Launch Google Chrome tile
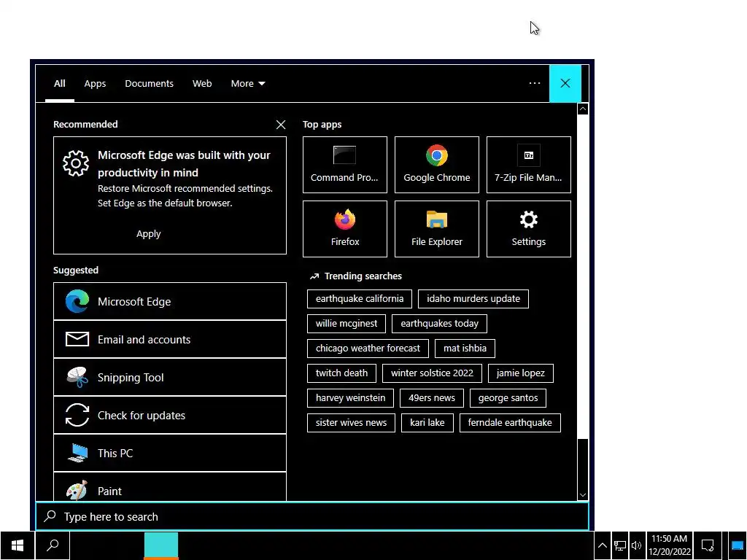The width and height of the screenshot is (747, 560). (x=436, y=165)
